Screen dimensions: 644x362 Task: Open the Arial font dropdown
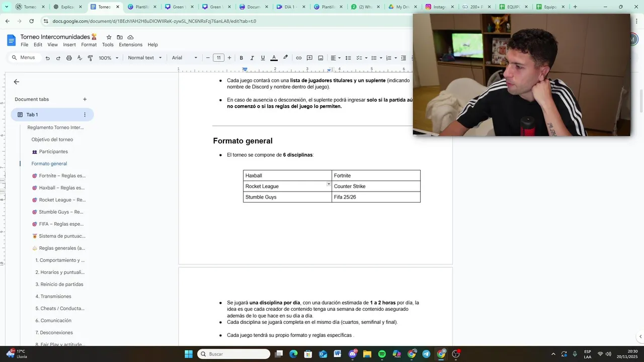185,58
